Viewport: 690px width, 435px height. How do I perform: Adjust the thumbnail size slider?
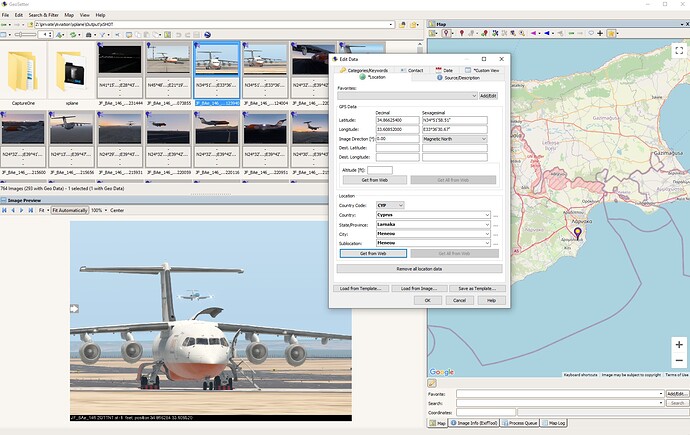(24, 34)
